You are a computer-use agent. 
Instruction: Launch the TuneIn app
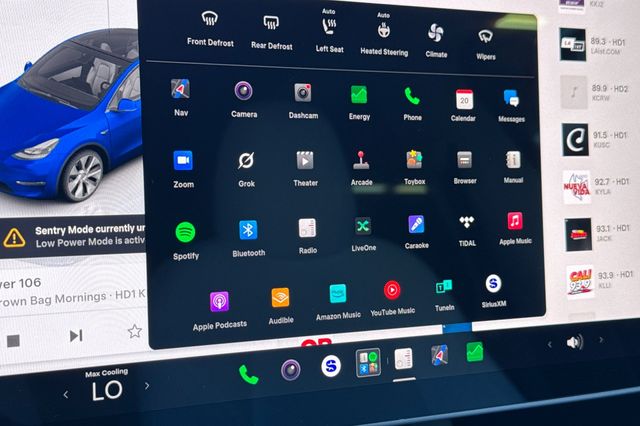point(444,287)
